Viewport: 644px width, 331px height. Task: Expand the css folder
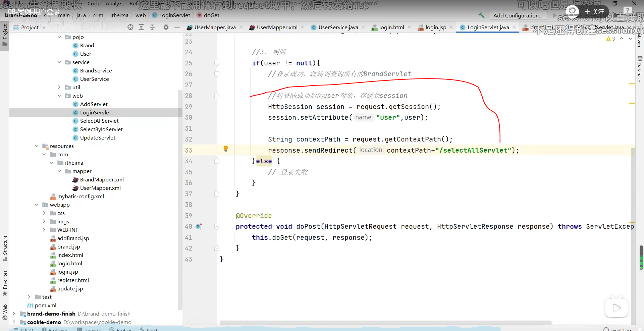(x=44, y=213)
